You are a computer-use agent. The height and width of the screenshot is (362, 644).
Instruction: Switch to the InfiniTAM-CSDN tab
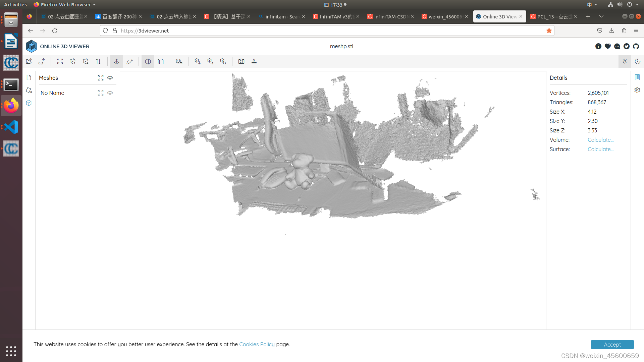click(389, 16)
